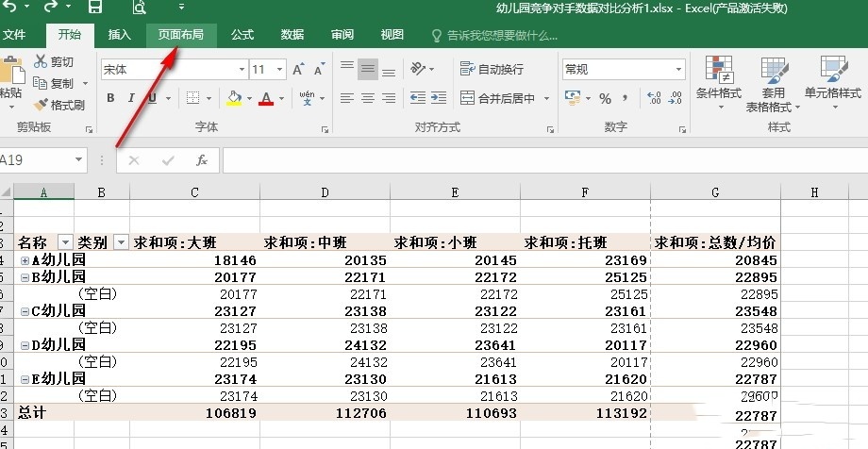The height and width of the screenshot is (449, 868).
Task: Click the 剪切 (Cut) button
Action: [x=54, y=62]
